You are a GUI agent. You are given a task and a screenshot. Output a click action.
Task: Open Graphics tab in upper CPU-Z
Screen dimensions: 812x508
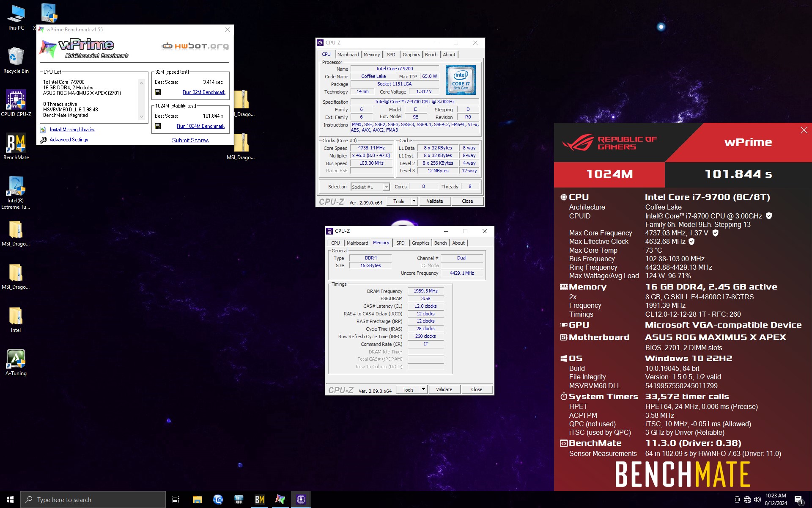pos(411,55)
